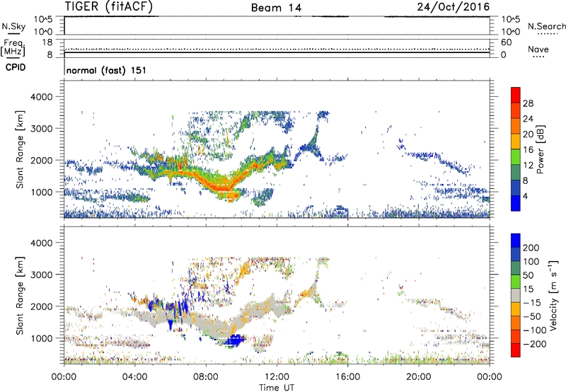566x392 pixels.
Task: Click the Power [dB] colorbar label
Action: point(540,149)
